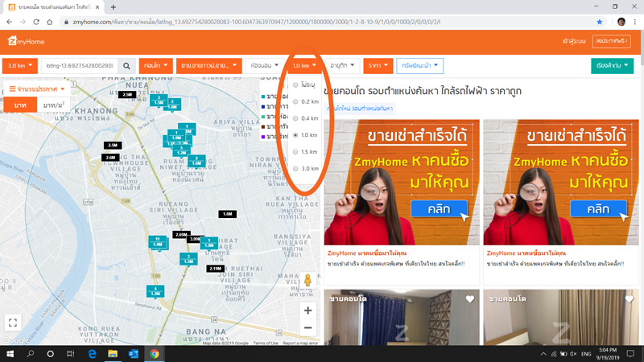The image size is (644, 362).
Task: Click the 'ลงประกาศฟรี !' post button
Action: pos(612,41)
